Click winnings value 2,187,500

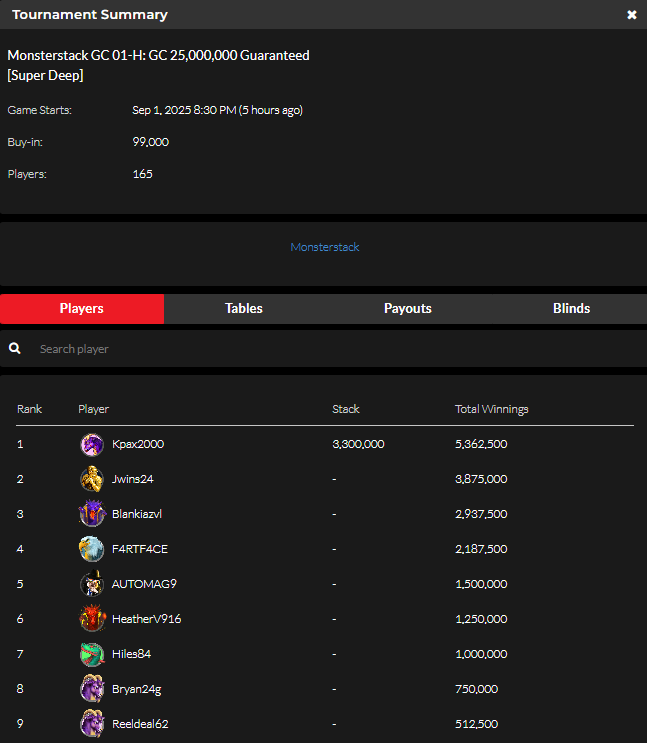[x=481, y=549]
